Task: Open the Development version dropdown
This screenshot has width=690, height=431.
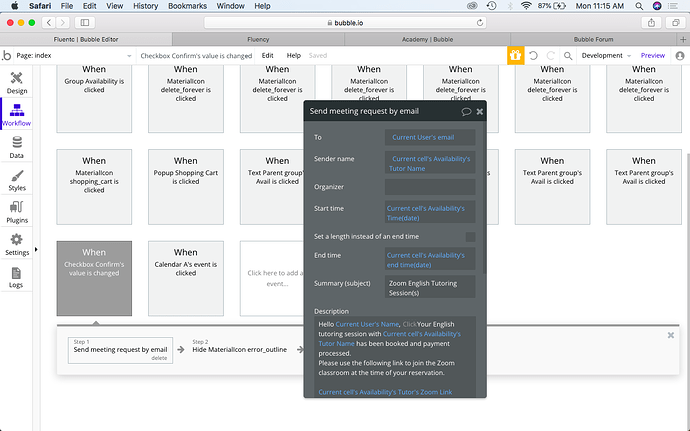Action: click(606, 55)
